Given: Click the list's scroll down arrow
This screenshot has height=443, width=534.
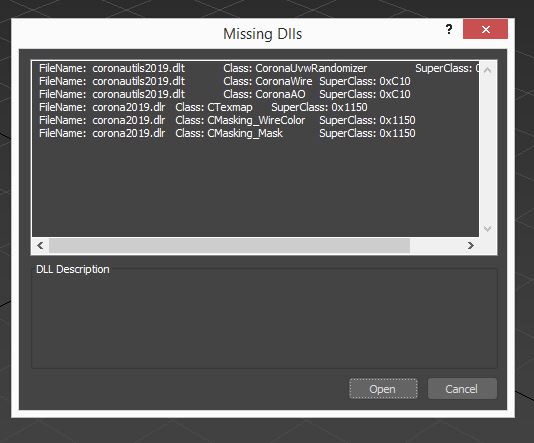Looking at the screenshot, I should point(487,228).
